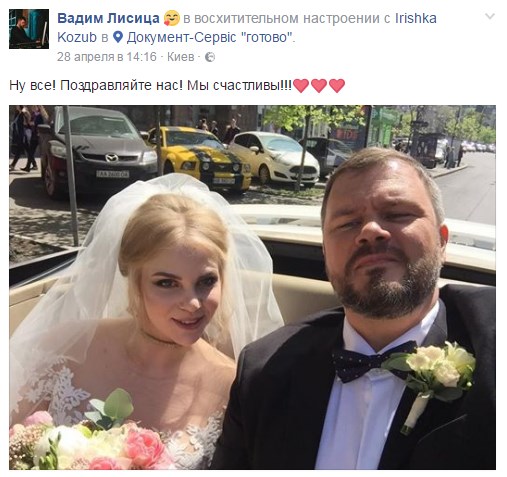Click the Киев location text
The width and height of the screenshot is (507, 477).
click(x=181, y=57)
